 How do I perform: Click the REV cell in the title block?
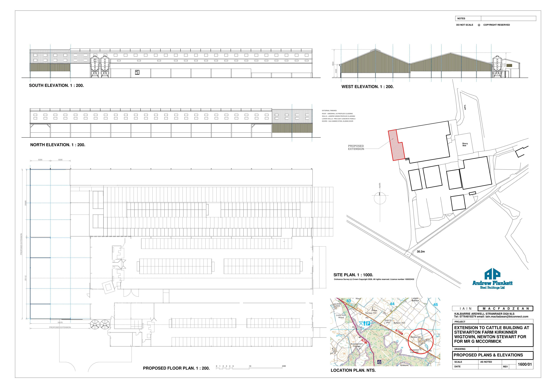click(505, 367)
